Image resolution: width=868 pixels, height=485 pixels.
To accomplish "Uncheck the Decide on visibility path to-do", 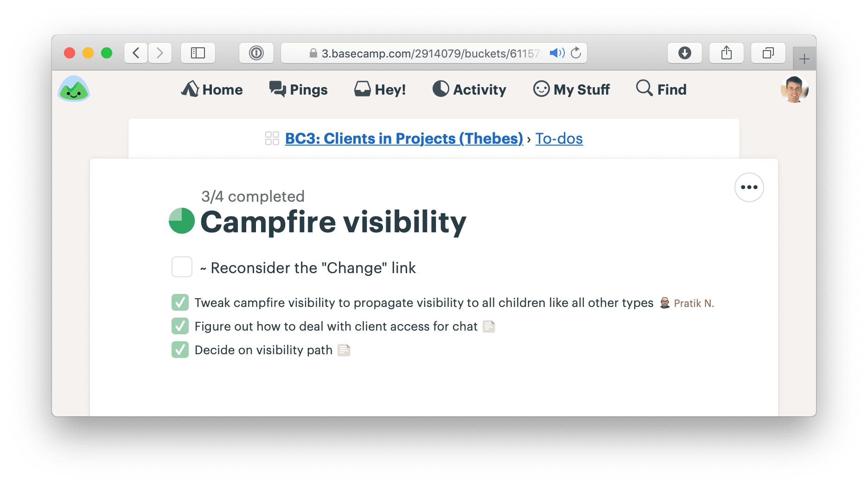I will 180,350.
